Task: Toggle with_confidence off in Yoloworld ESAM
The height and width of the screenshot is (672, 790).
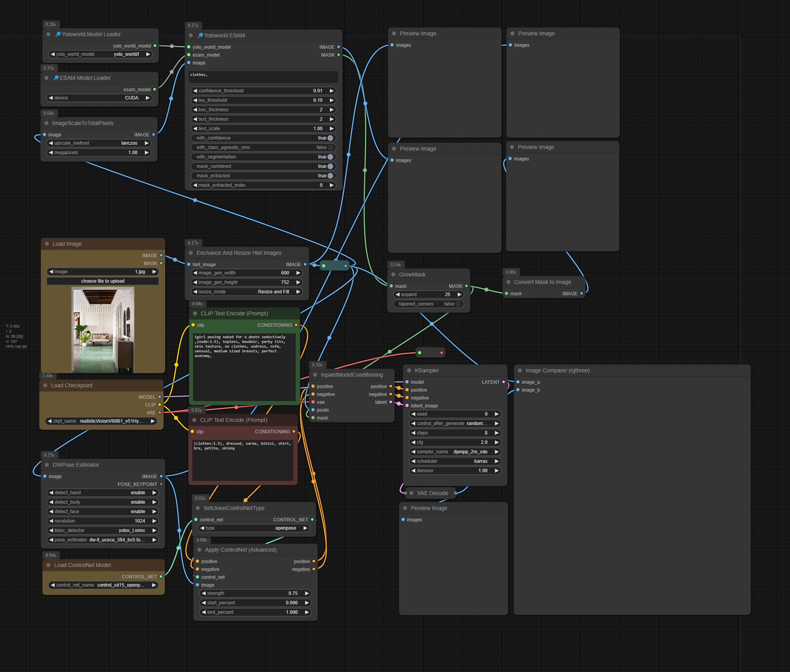Action: (x=330, y=138)
